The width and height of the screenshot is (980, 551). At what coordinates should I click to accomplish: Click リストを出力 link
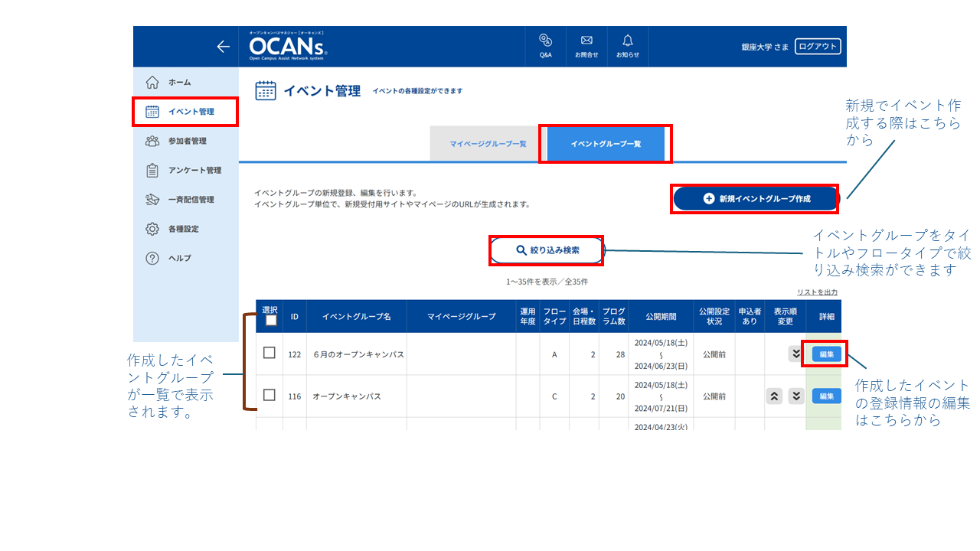pos(817,292)
